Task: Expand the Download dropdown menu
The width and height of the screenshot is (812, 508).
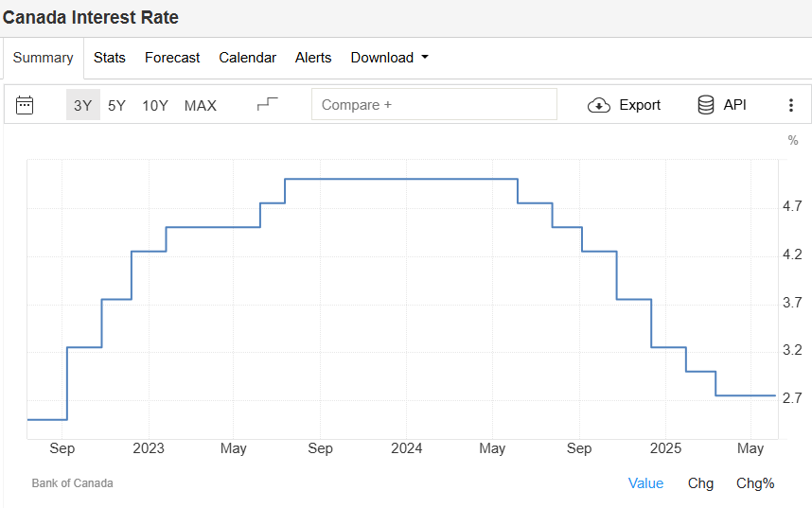Action: click(389, 58)
